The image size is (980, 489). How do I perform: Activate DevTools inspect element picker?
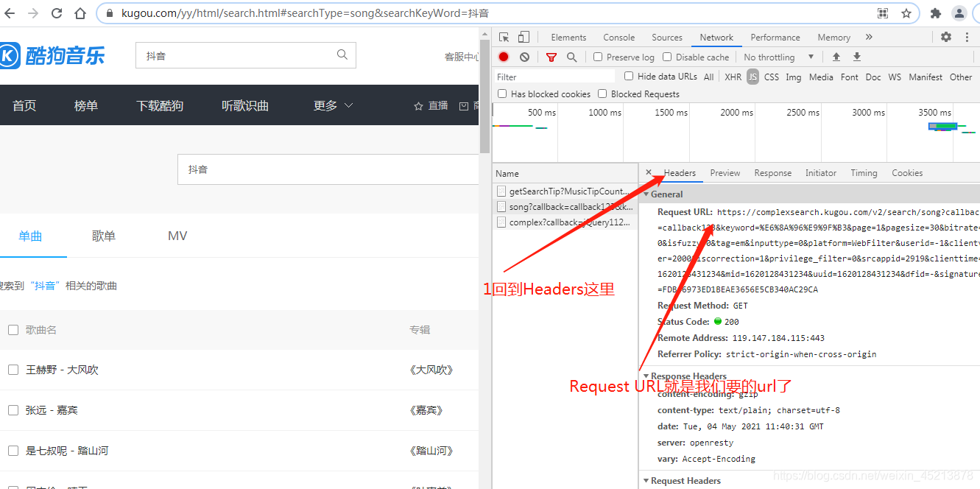coord(504,37)
